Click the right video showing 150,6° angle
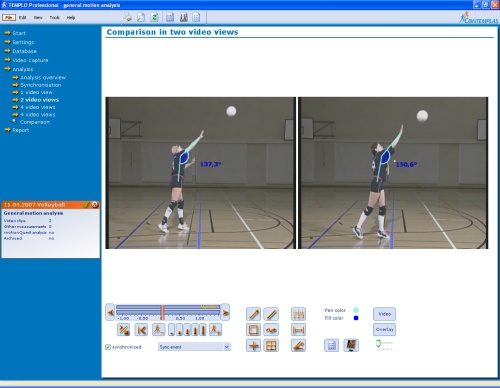 [x=393, y=173]
